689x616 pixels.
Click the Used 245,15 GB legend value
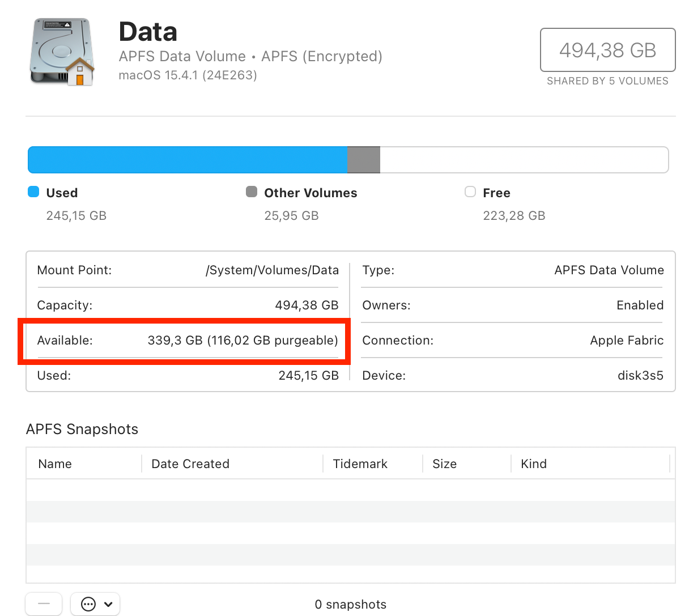click(x=76, y=215)
